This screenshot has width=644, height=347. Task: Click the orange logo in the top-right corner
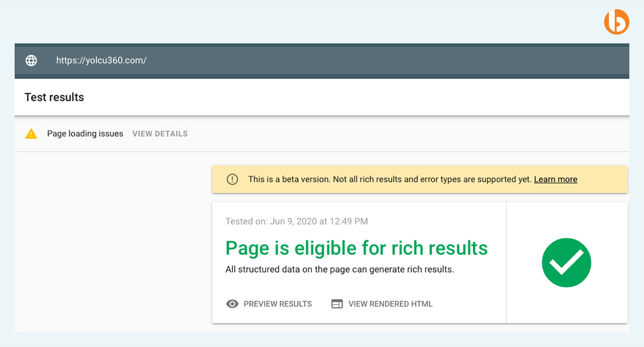(616, 22)
